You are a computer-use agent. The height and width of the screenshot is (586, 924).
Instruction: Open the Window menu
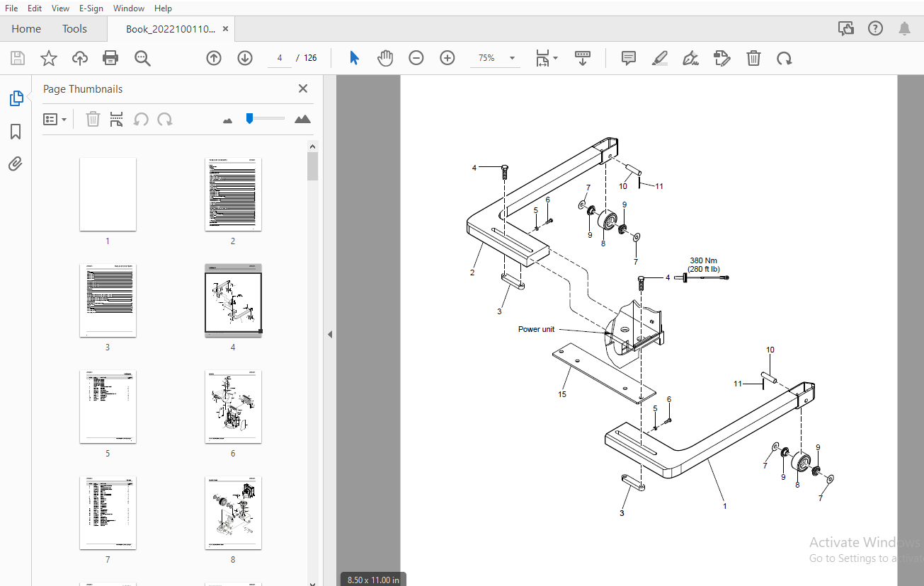[129, 8]
